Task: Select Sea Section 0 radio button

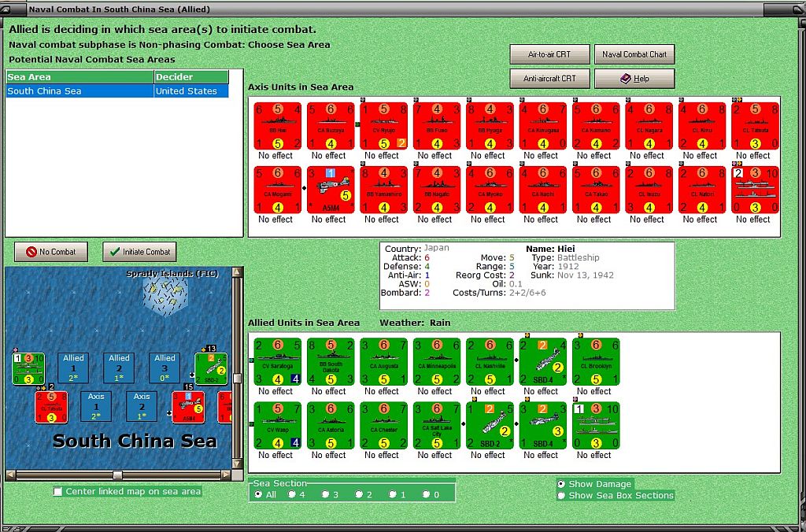Action: click(427, 494)
